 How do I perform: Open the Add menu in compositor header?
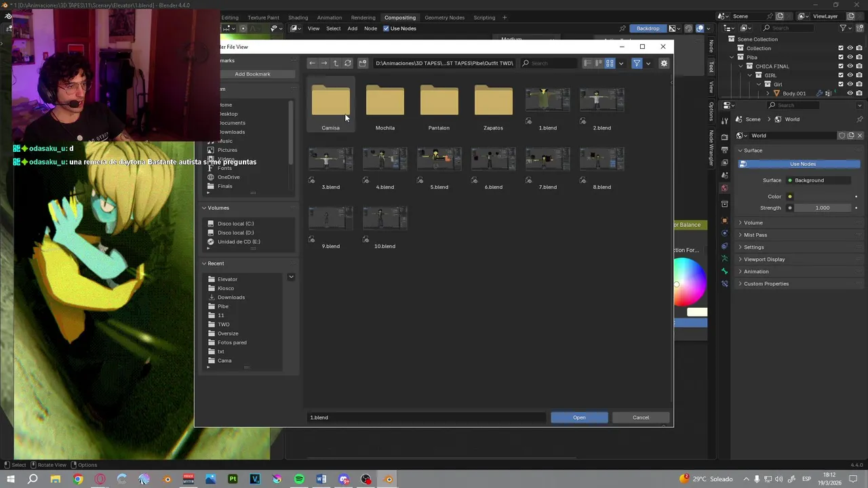[x=353, y=28]
